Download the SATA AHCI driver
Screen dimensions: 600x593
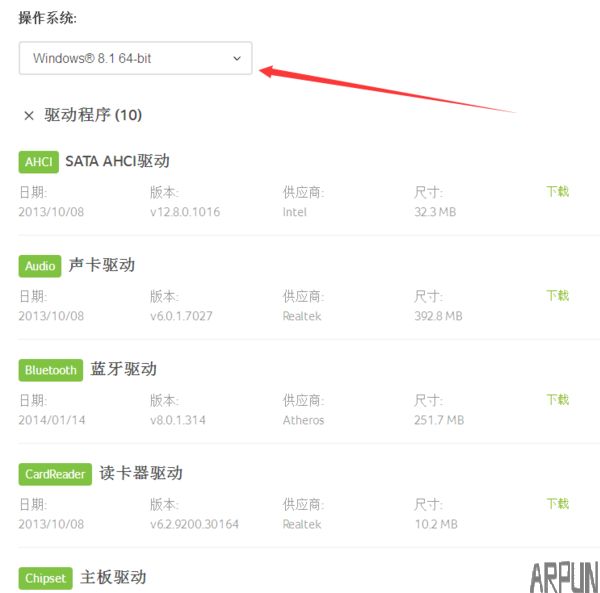coord(558,191)
